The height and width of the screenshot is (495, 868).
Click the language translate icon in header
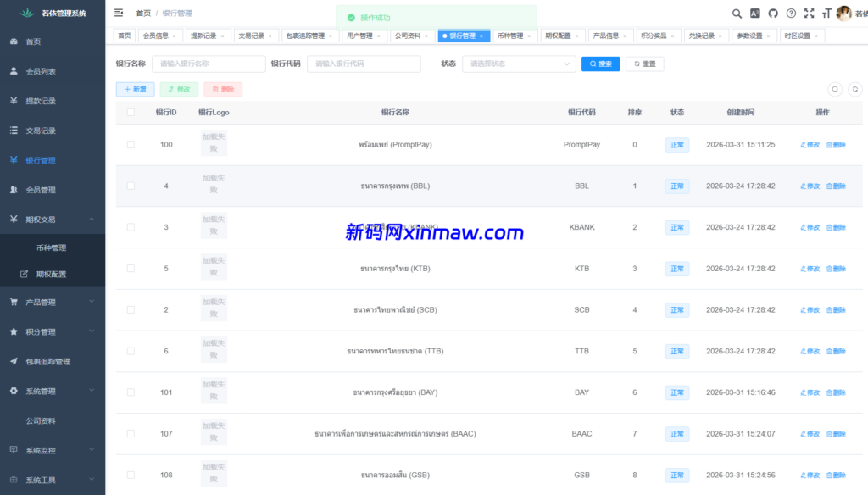(755, 14)
